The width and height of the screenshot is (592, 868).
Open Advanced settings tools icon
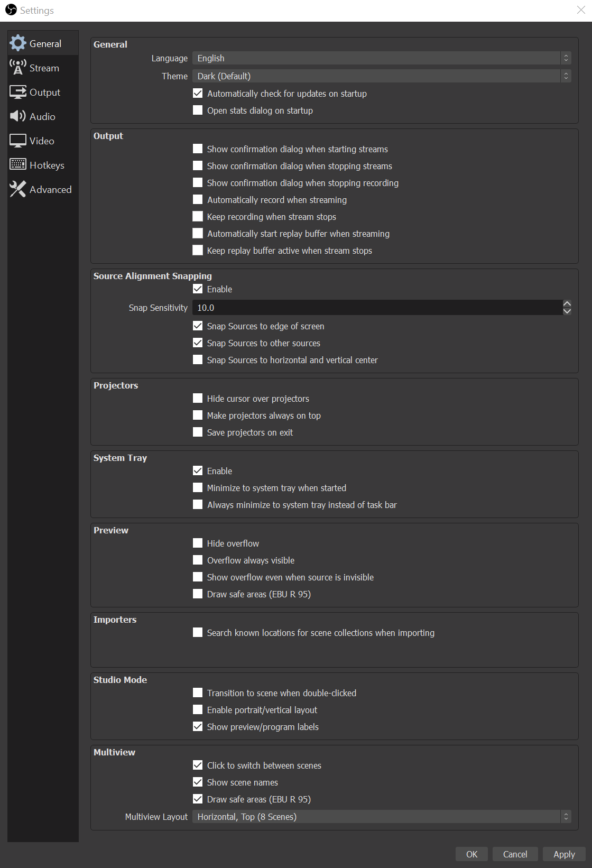click(18, 189)
